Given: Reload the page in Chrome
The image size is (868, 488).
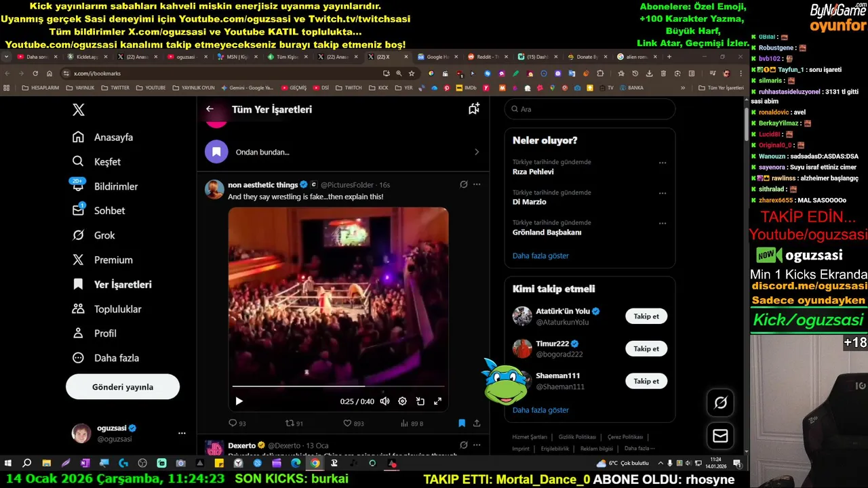Looking at the screenshot, I should 35,73.
